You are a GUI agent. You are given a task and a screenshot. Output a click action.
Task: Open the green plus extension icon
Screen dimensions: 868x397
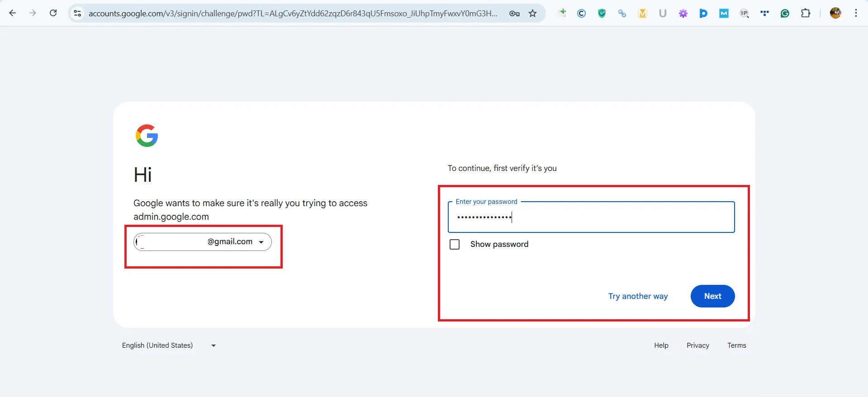[x=562, y=13]
